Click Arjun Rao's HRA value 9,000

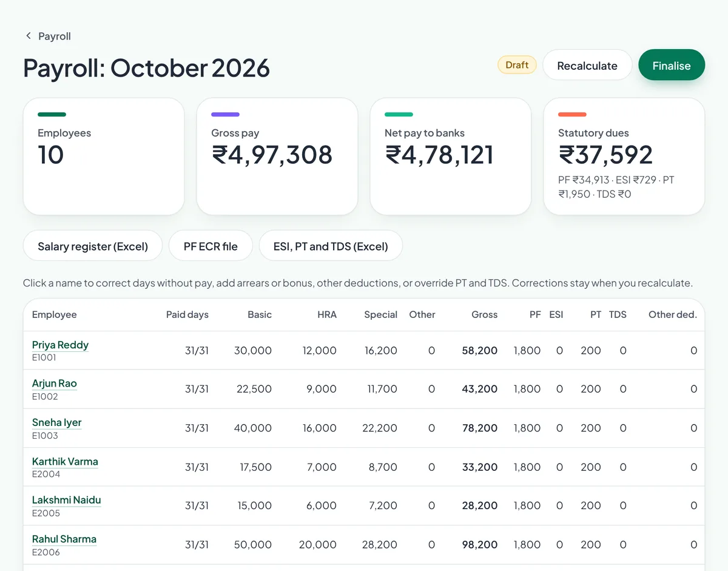[322, 389]
